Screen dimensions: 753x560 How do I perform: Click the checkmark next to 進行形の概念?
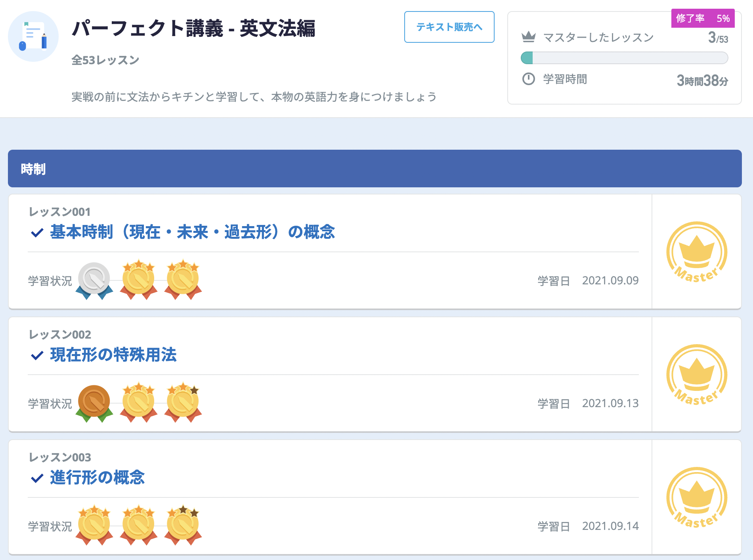coord(37,478)
